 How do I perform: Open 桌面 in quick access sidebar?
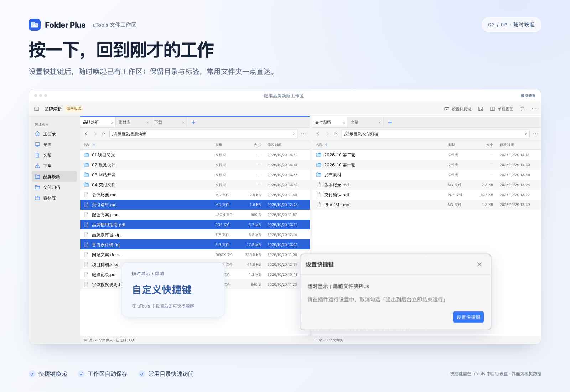coord(54,145)
